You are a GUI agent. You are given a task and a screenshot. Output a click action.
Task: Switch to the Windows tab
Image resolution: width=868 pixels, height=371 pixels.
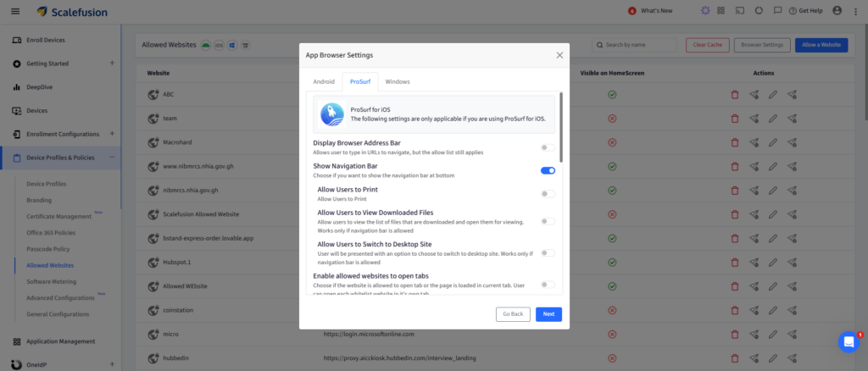398,82
